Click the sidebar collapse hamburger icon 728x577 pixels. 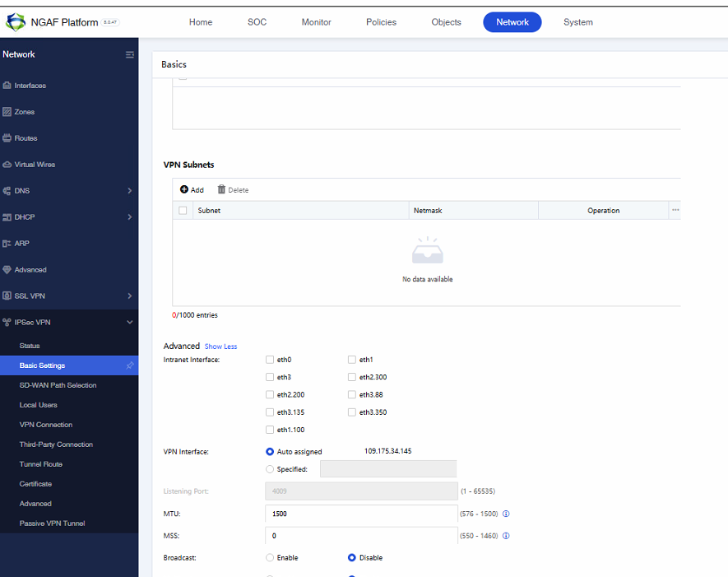tap(129, 55)
